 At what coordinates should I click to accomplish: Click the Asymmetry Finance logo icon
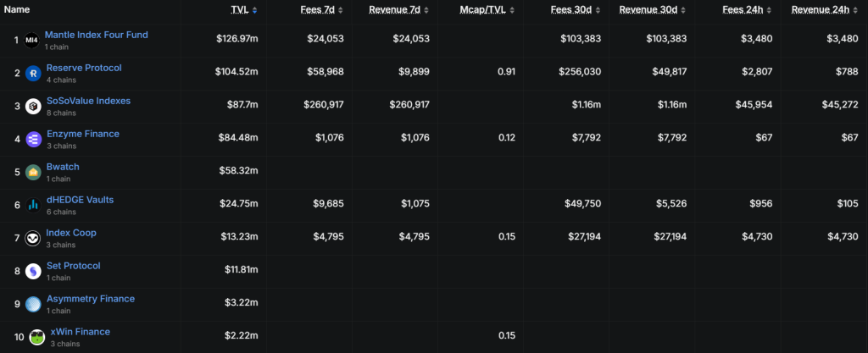[32, 304]
